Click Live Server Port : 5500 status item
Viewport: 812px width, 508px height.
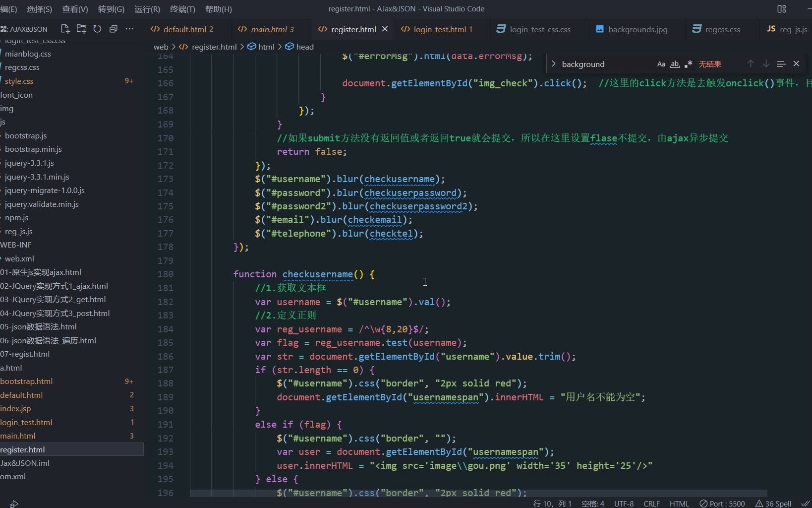coord(722,504)
